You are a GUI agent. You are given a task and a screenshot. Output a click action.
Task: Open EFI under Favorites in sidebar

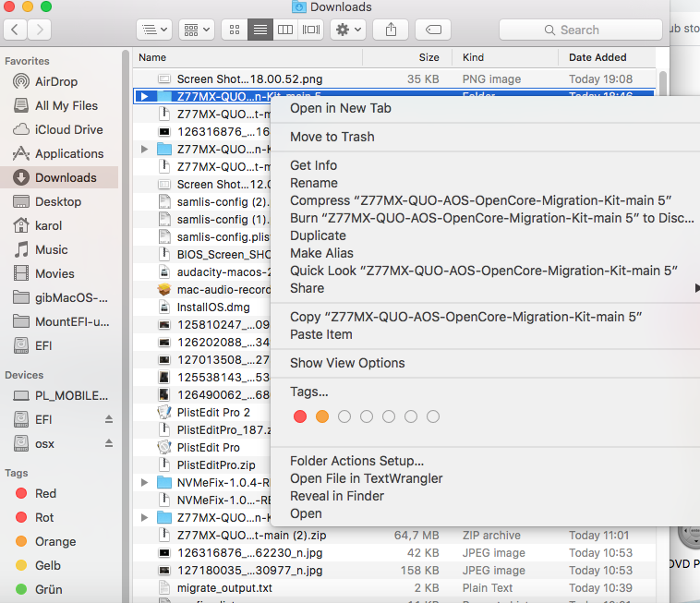click(x=59, y=346)
